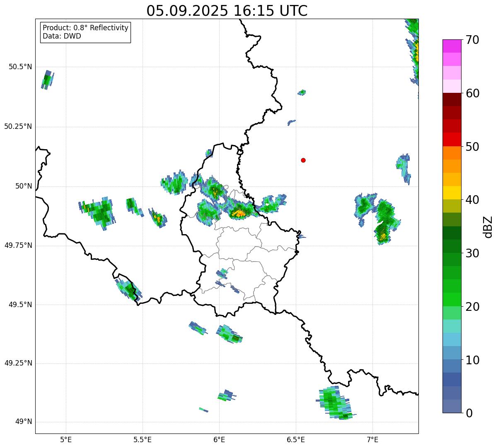Viewport: 498px width, 448px height.
Task: Click the colorbar tick label 10
Action: pos(472,360)
